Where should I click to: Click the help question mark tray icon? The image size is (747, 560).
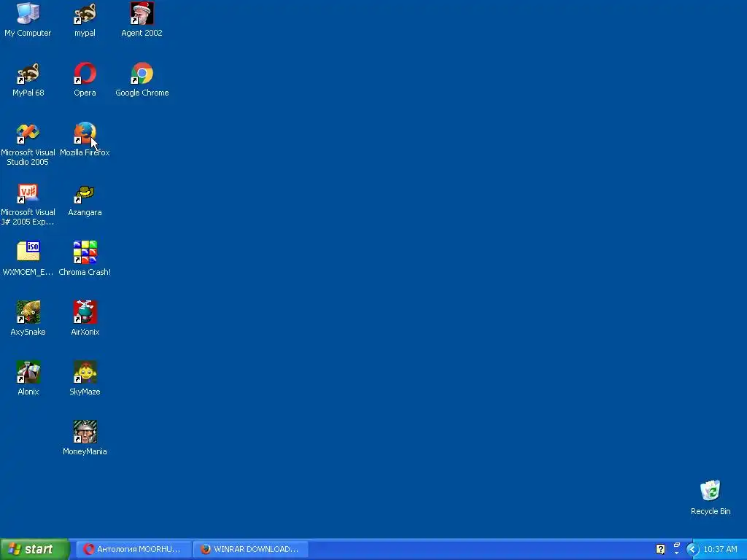[660, 549]
